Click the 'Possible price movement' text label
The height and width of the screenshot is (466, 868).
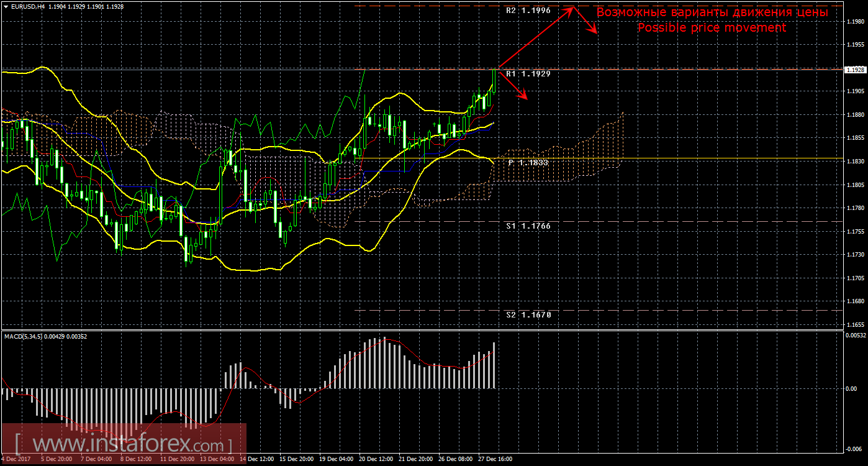[712, 28]
